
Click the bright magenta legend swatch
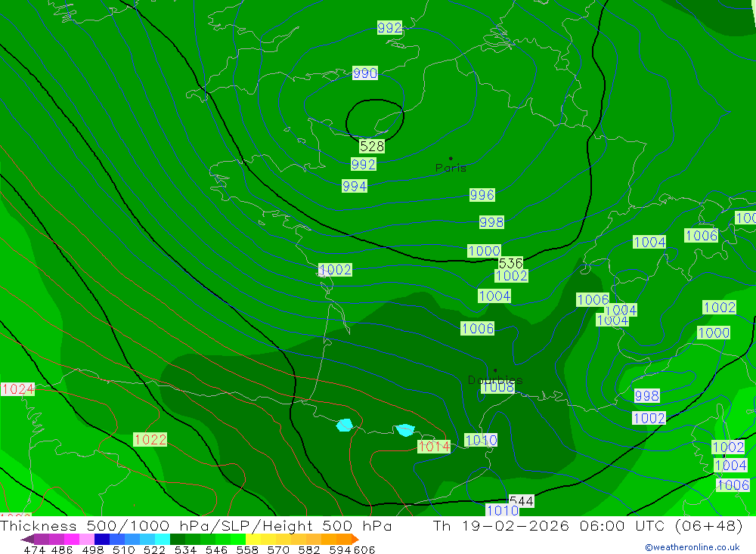point(72,539)
